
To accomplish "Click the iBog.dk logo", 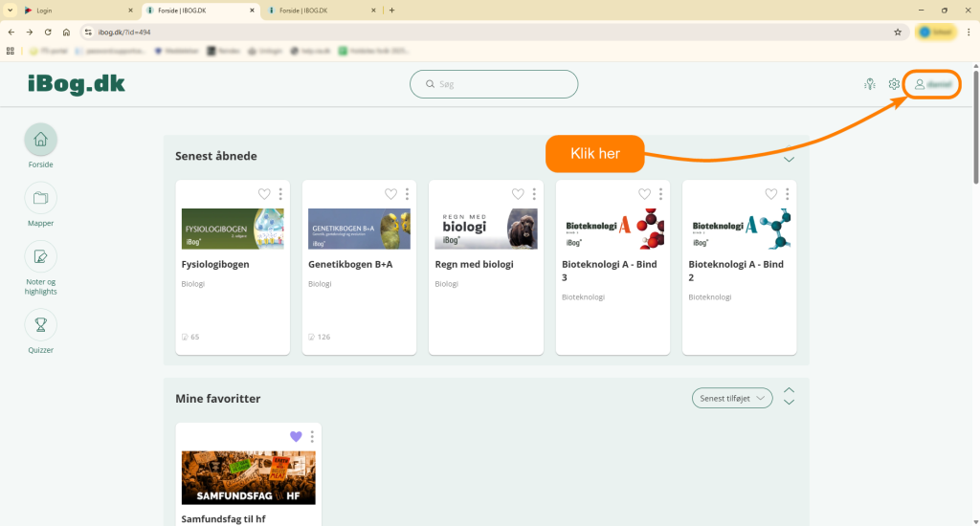I will point(77,84).
